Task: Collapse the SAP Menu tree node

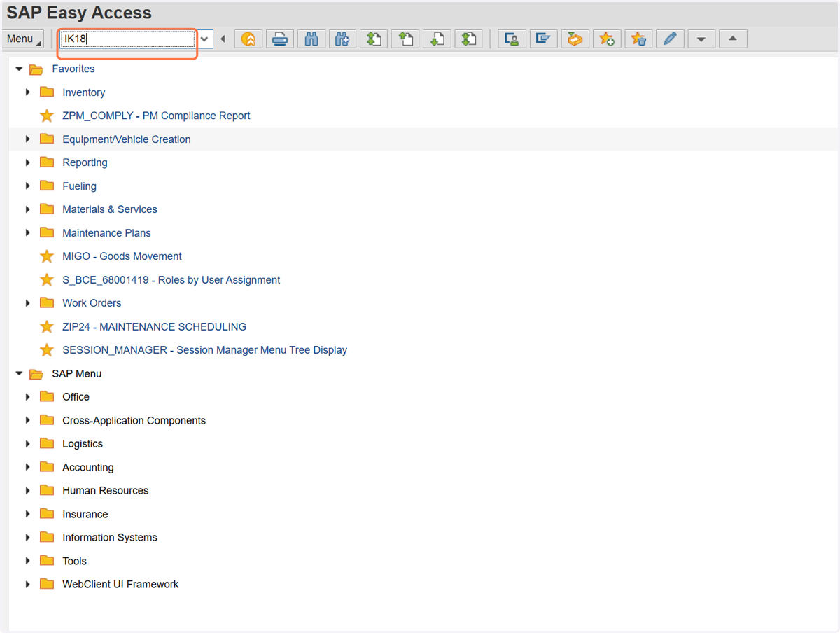Action: coord(19,374)
